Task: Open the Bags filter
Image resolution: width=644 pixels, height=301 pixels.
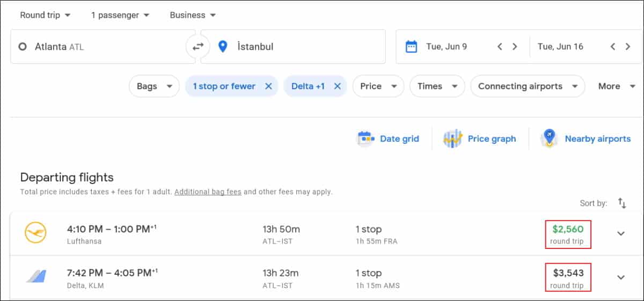Action: tap(154, 86)
